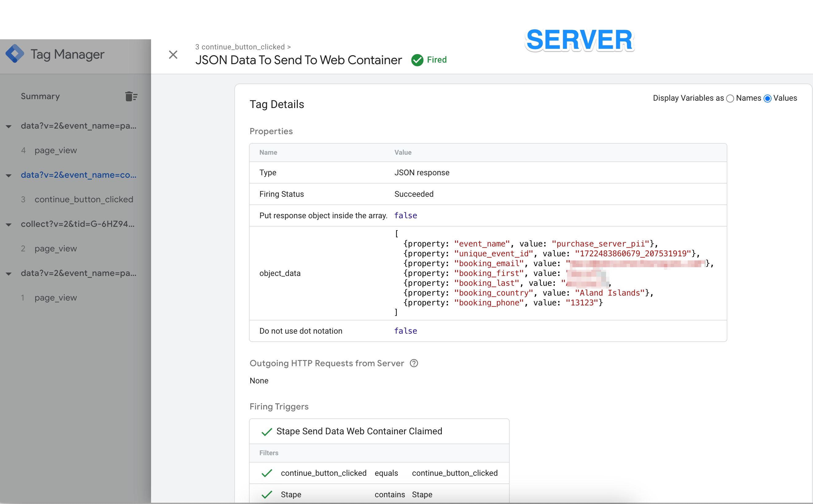The height and width of the screenshot is (504, 813).
Task: Click the false value for dot notation
Action: (x=405, y=331)
